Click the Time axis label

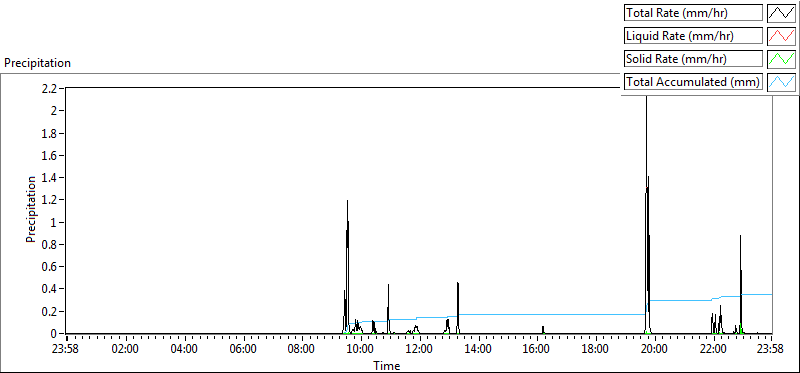point(387,365)
